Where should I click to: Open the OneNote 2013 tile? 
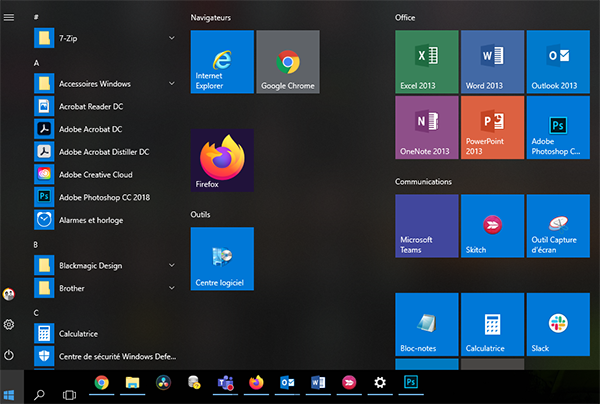(x=427, y=127)
